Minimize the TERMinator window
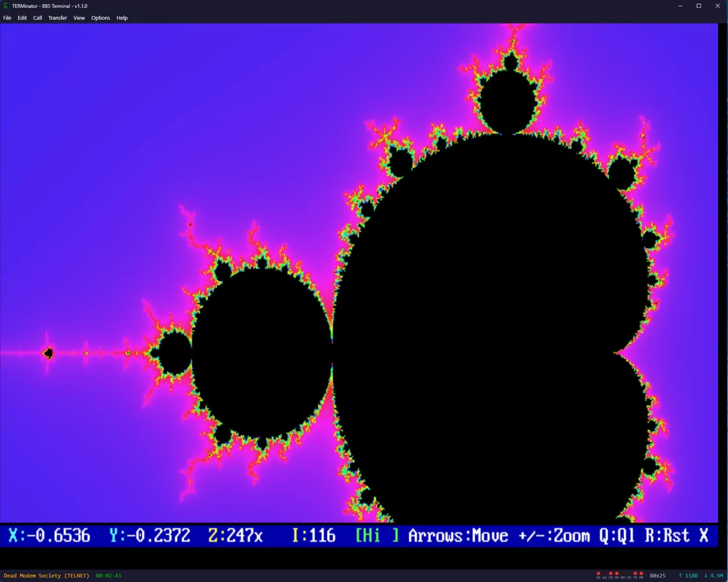Screen dimensions: 728x582 click(x=680, y=6)
